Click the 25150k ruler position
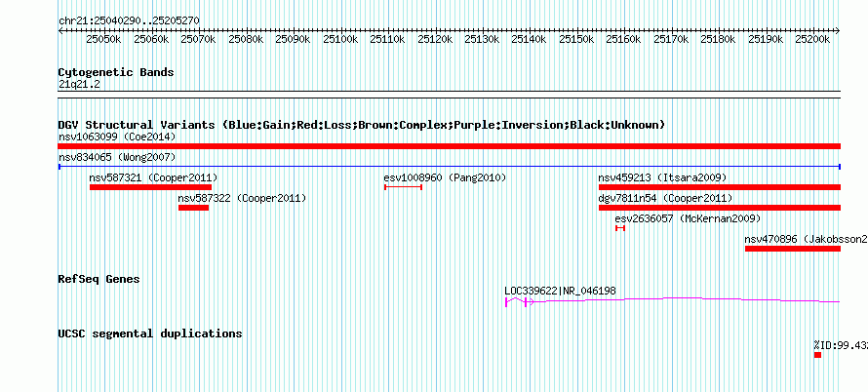The image size is (868, 392). [576, 39]
